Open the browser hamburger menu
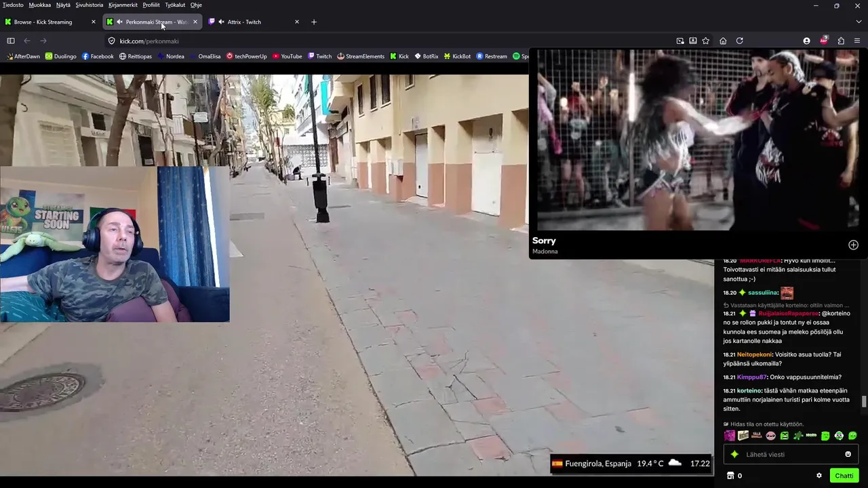 (857, 41)
